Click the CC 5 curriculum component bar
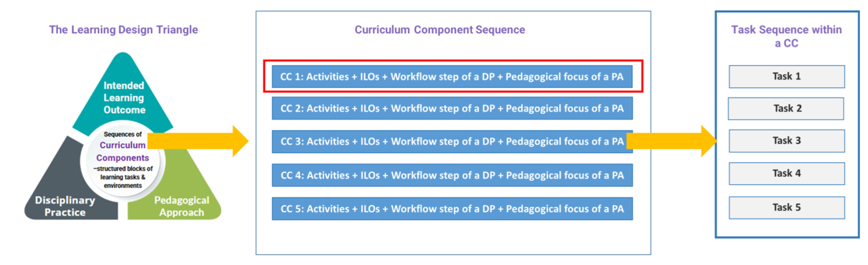This screenshot has height=265, width=868. pos(452,209)
